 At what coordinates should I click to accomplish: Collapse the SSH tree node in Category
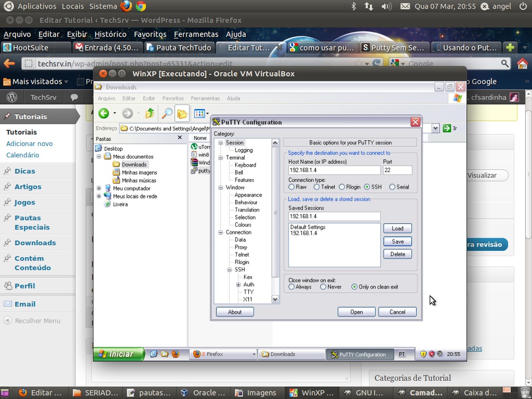pos(230,270)
